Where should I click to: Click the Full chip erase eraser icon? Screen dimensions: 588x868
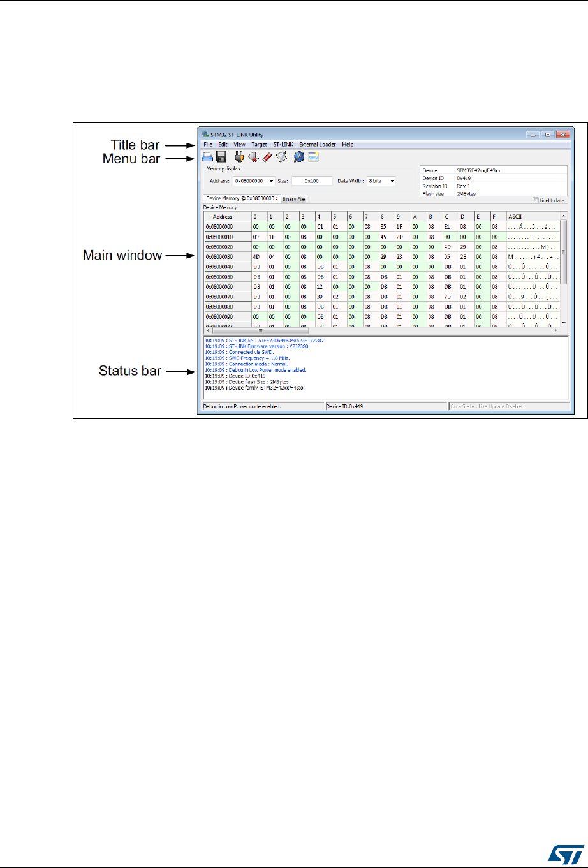(x=267, y=156)
